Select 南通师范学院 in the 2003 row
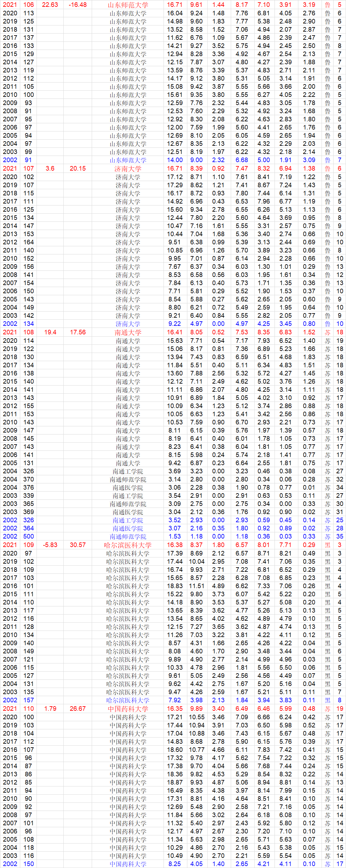This screenshot has width=346, height=868. click(x=128, y=504)
